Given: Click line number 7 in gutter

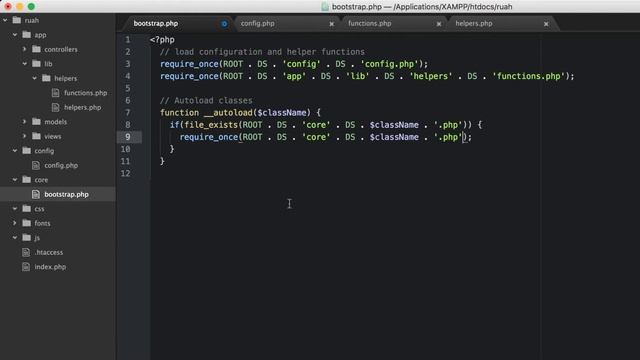Looking at the screenshot, I should 128,113.
